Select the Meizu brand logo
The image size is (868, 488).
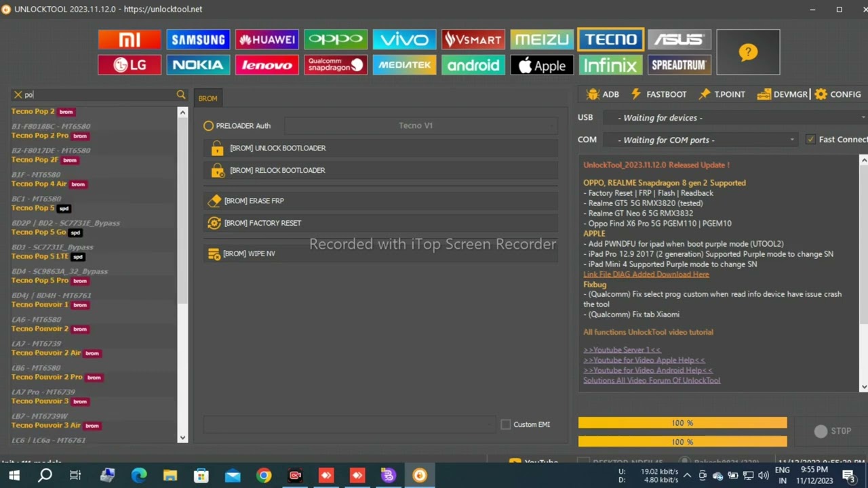click(x=542, y=39)
